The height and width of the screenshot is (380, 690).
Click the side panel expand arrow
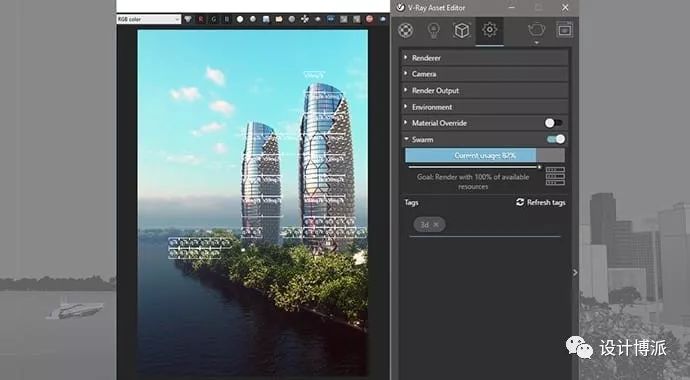[x=575, y=273]
